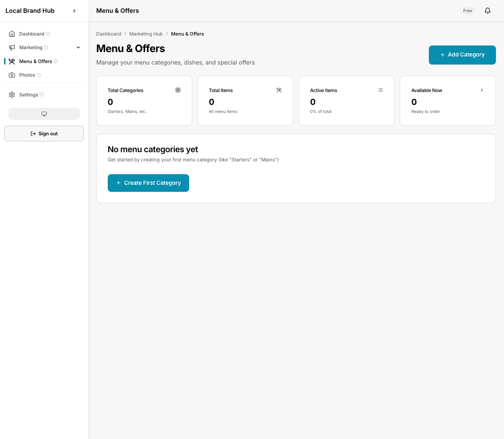Expand the Marketing menu chevron
The image size is (504, 439).
click(x=78, y=47)
